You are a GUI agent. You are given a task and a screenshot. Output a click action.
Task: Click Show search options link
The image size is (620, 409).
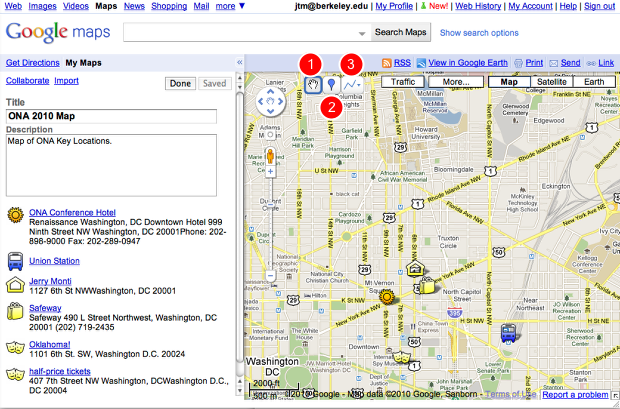tap(479, 33)
